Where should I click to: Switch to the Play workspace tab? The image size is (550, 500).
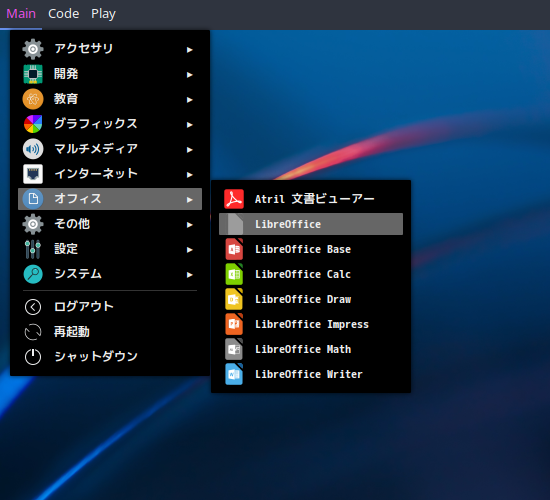click(x=103, y=14)
